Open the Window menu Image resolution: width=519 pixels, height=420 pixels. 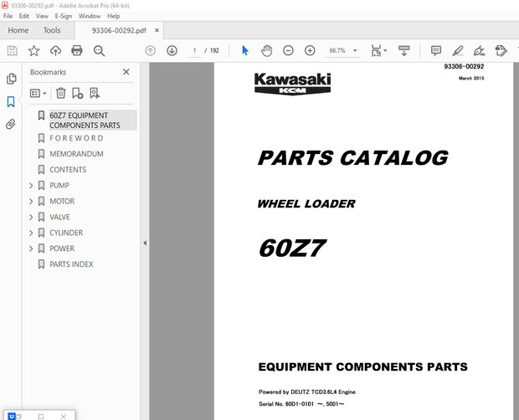(x=90, y=16)
